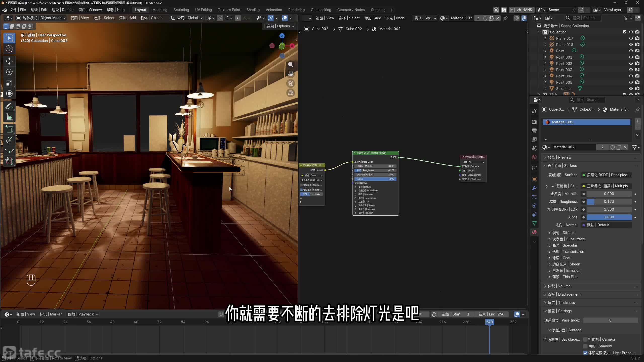Viewport: 644px width, 362px height.
Task: Adjust the Roughness slider in properties
Action: pyautogui.click(x=609, y=202)
